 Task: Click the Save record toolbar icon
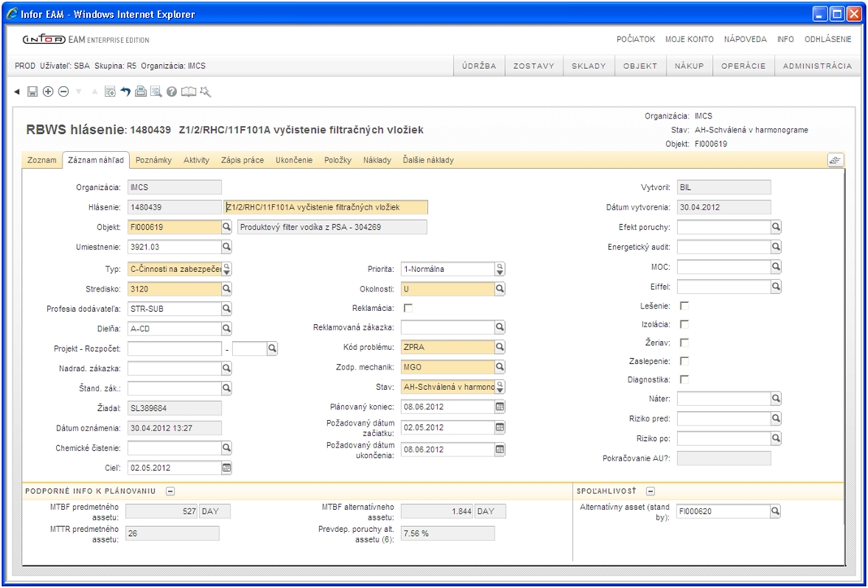32,92
